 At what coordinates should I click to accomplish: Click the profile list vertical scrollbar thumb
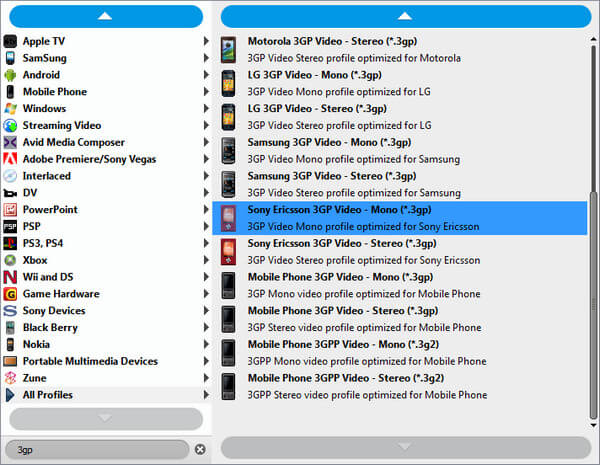click(x=593, y=305)
